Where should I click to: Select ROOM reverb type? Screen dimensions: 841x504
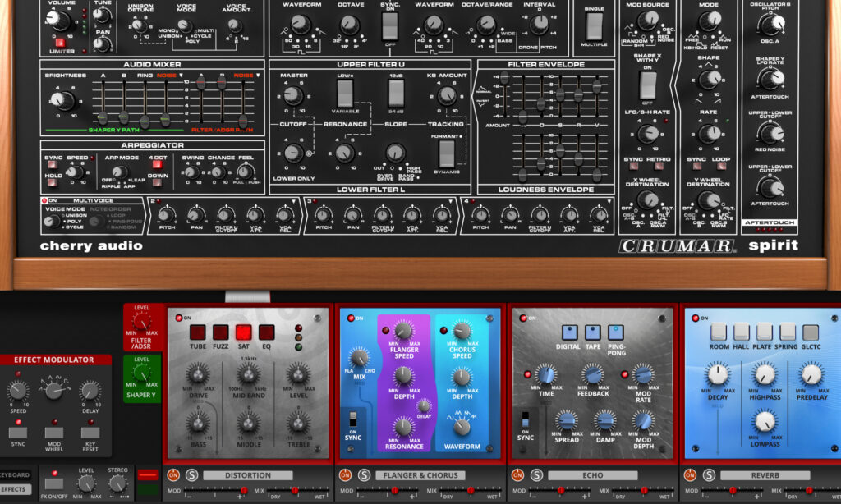click(x=718, y=332)
